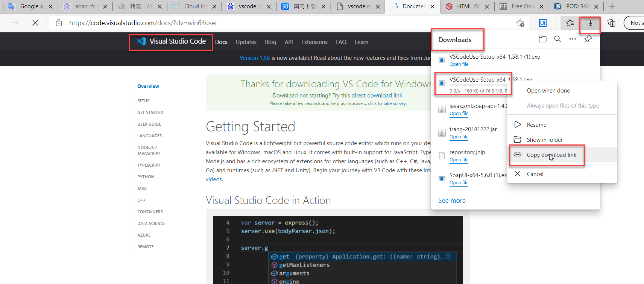
Task: Open NODE.JS / JAVASCRIPT sidebar section
Action: [149, 150]
